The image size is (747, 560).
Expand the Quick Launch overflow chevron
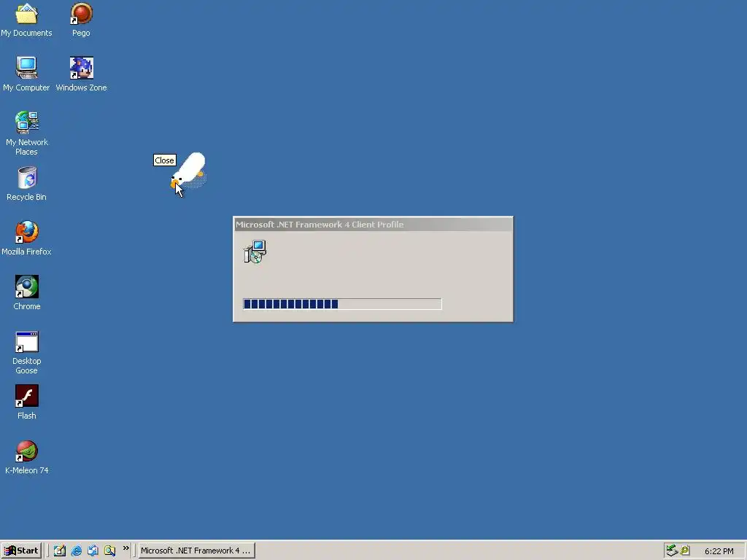point(125,548)
